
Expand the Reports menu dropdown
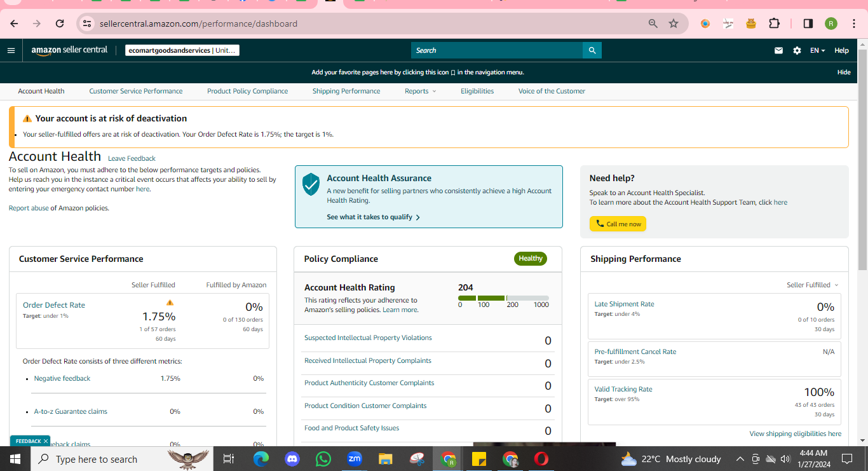point(421,91)
